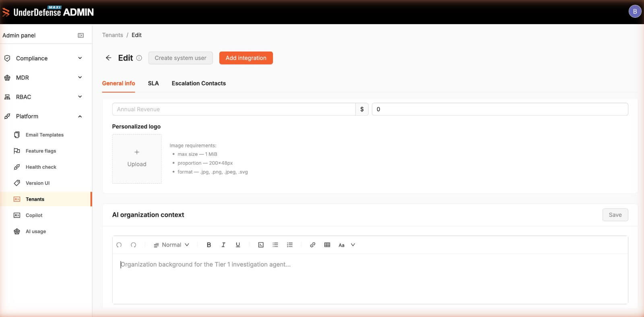Open Version UI page
Image resolution: width=644 pixels, height=317 pixels.
coord(37,183)
